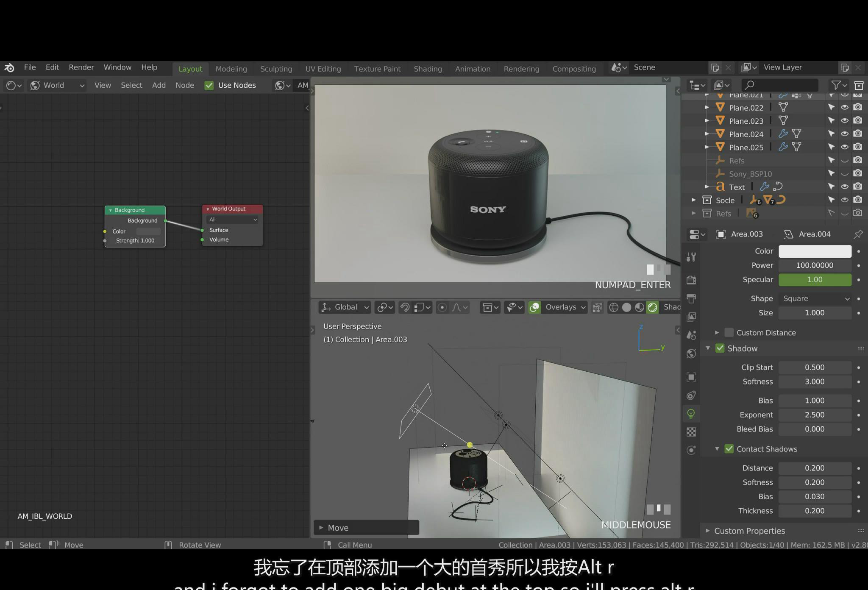Enable Custom Distance checkbox
The image size is (868, 590).
click(x=729, y=333)
